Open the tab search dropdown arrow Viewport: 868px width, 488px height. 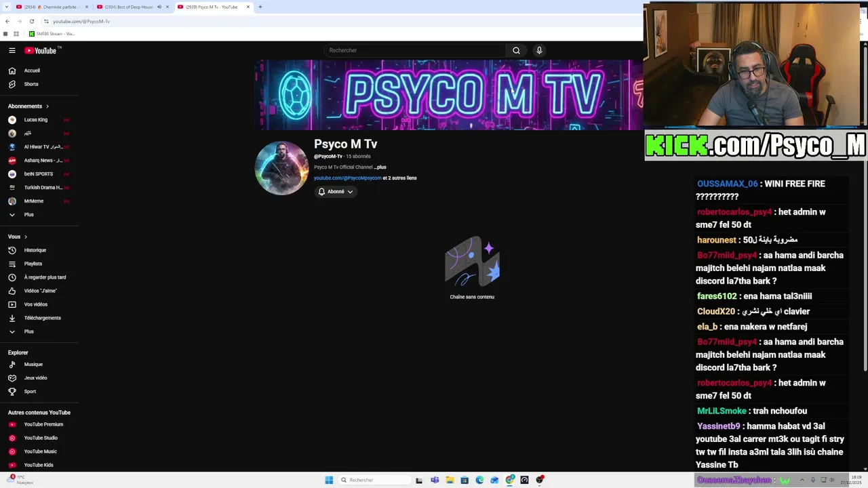tap(5, 7)
